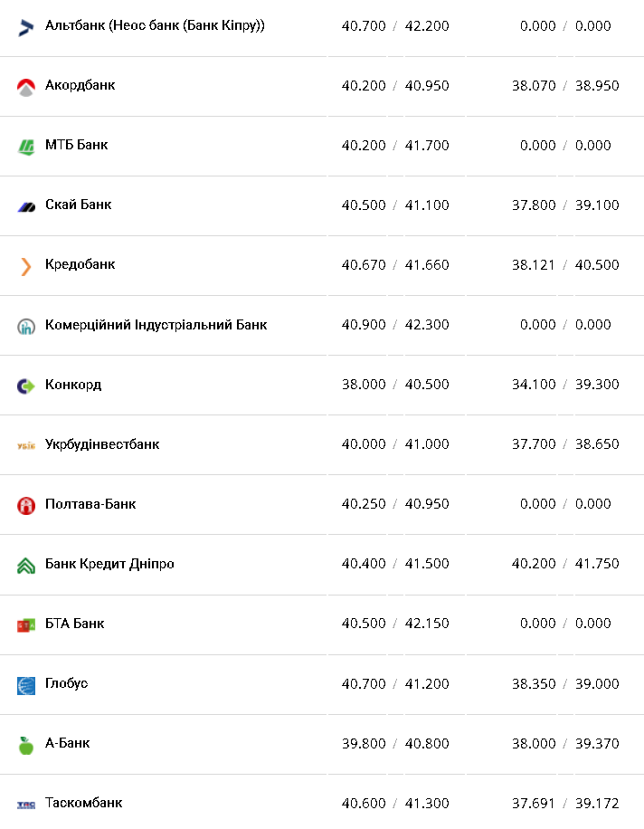Viewport: 644px width, 829px height.
Task: Click the Скай Банк name link
Action: click(x=78, y=205)
